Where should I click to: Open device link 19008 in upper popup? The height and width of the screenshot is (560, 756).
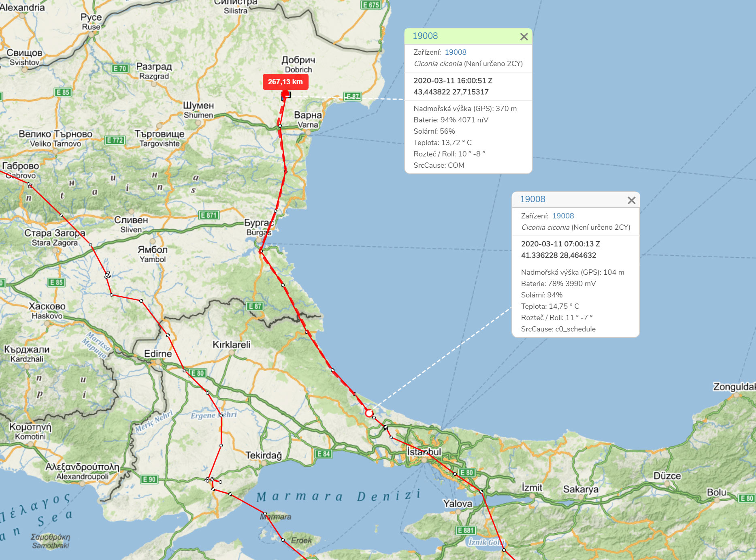tap(456, 52)
